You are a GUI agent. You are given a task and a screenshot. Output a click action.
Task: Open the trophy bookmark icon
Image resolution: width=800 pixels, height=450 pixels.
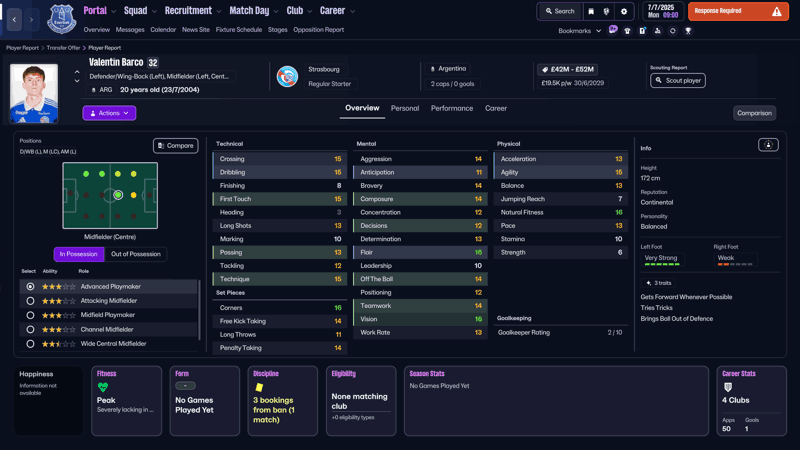tap(688, 31)
